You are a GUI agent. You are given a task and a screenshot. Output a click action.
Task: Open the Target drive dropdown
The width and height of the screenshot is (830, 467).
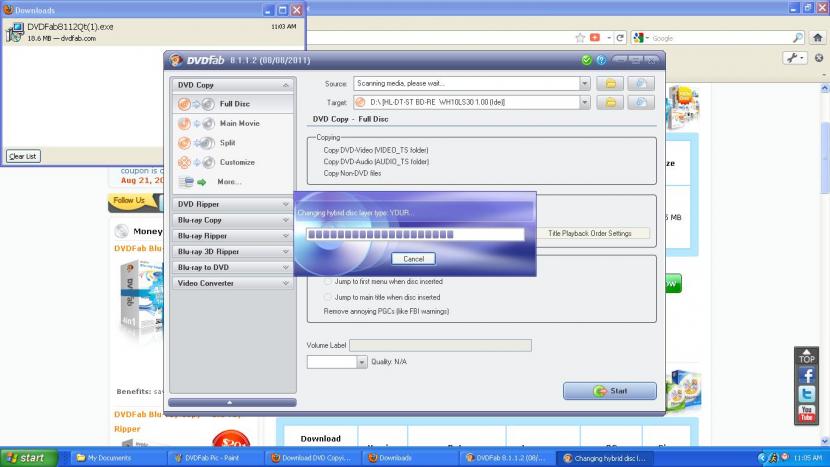click(x=585, y=102)
